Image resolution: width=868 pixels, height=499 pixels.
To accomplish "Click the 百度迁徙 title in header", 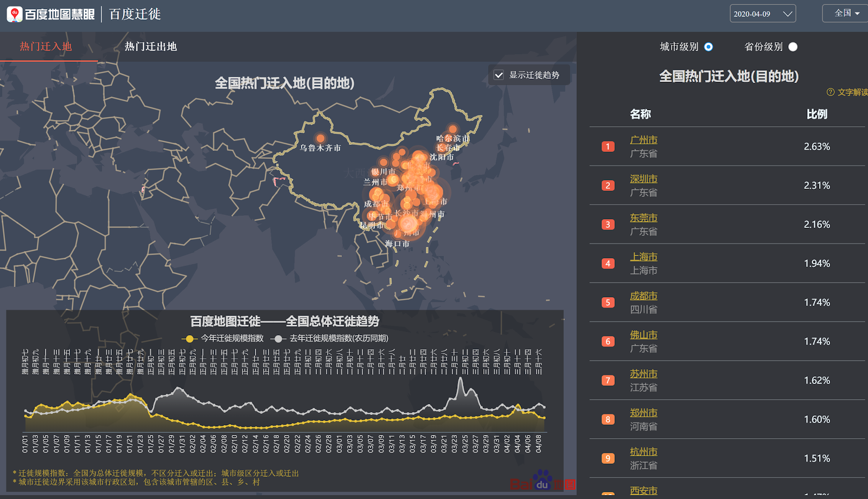I will pos(135,14).
